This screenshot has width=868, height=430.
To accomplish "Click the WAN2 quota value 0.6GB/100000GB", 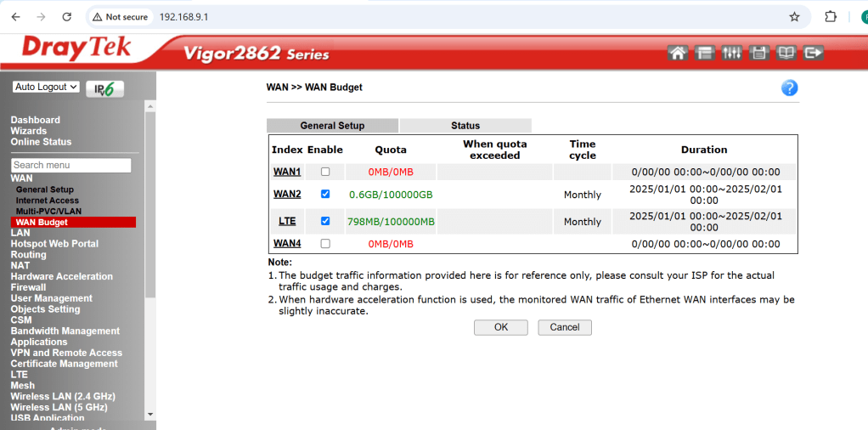I will pyautogui.click(x=391, y=195).
